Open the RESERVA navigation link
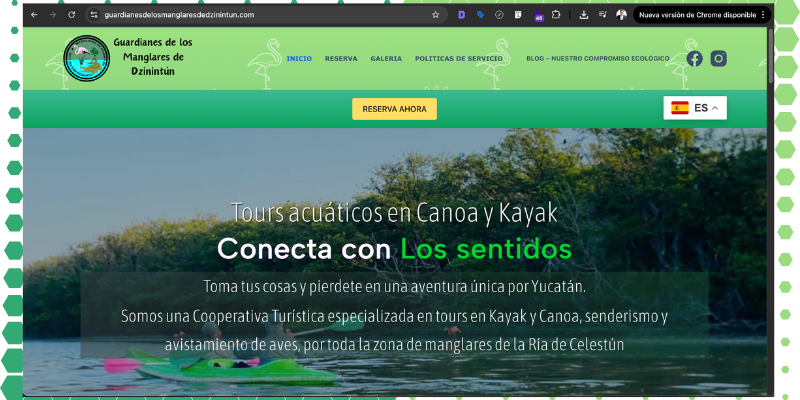The image size is (800, 400). pos(341,58)
